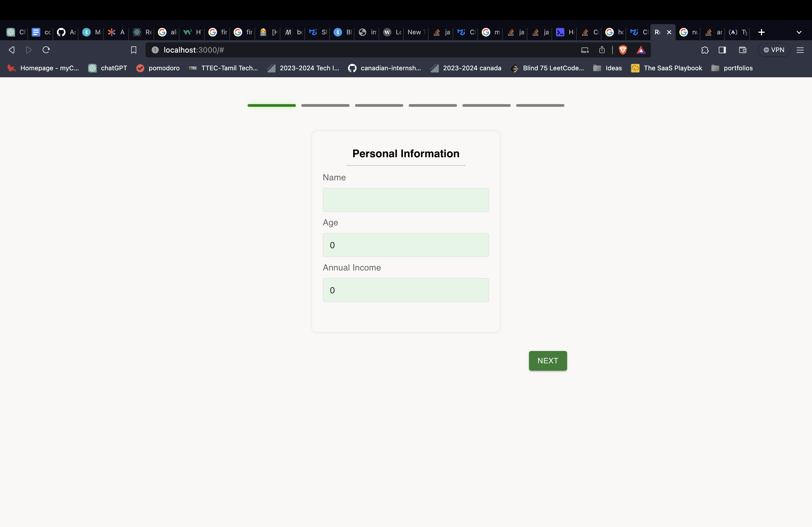Open the chatGPT bookmark

(107, 68)
